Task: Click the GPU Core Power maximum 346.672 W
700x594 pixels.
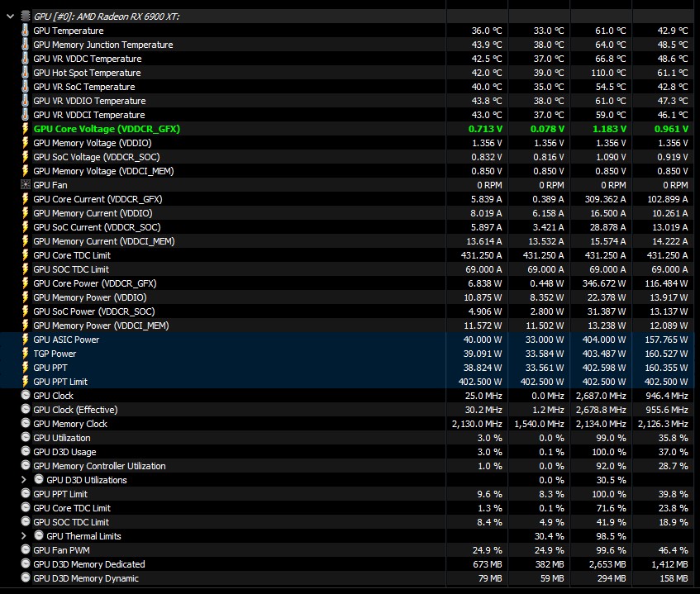Action: (x=604, y=283)
